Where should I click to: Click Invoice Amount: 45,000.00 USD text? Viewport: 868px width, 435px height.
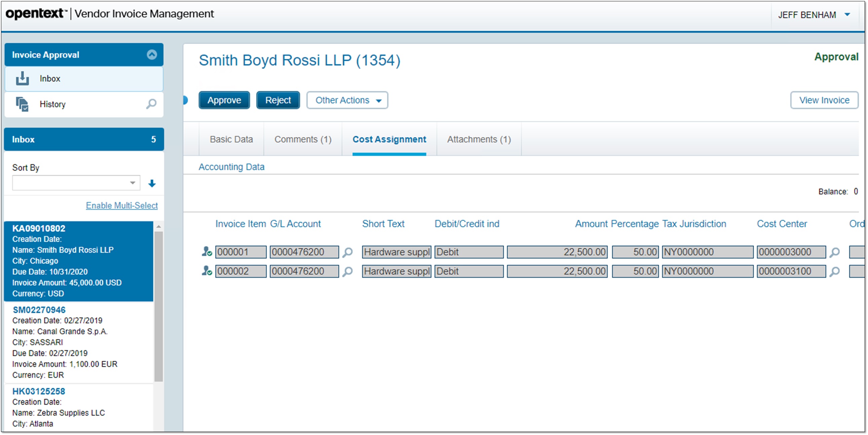click(x=67, y=283)
